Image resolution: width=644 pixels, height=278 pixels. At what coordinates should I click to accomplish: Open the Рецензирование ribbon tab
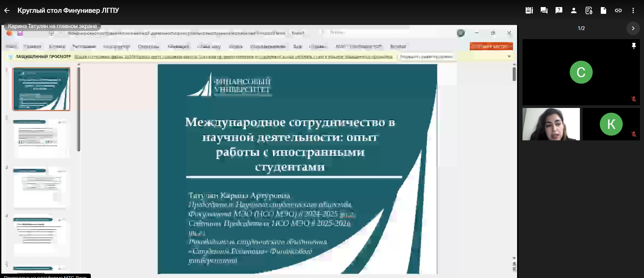pos(268,47)
